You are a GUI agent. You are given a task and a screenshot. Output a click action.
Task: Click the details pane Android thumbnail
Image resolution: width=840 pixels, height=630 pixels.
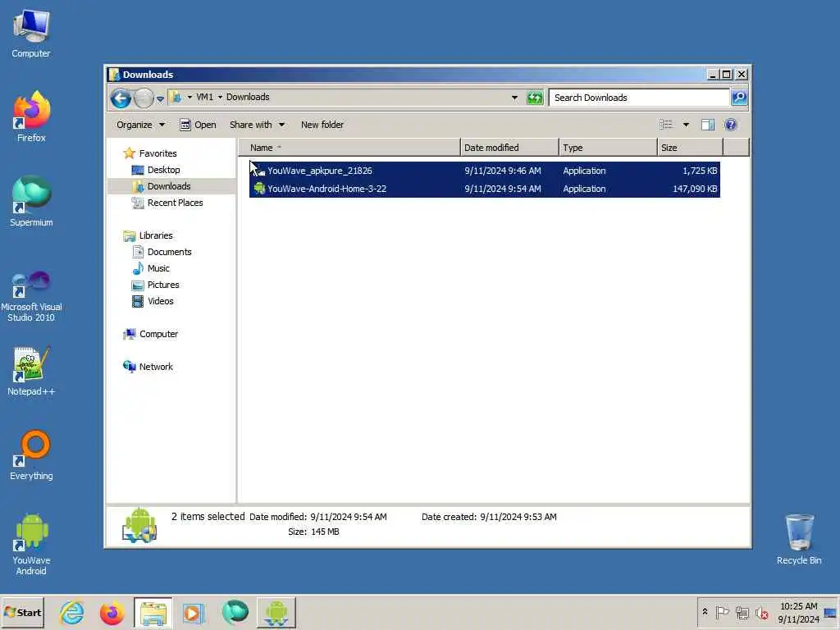139,525
